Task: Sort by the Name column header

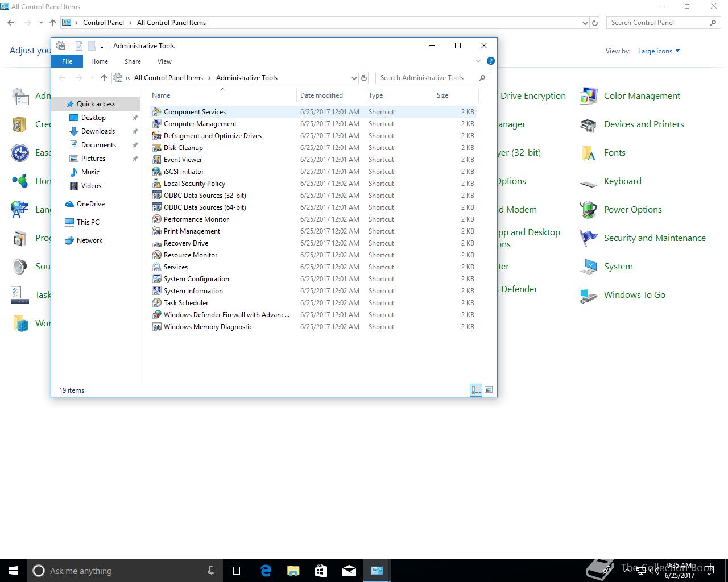Action: coord(223,95)
